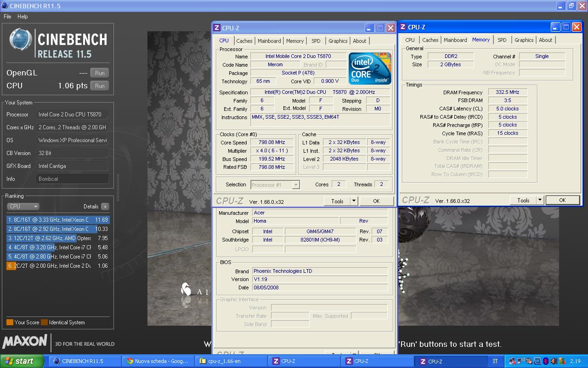Select ranking entry 4C/8T @ 2.80 GHz
588x368 pixels.
pos(58,257)
